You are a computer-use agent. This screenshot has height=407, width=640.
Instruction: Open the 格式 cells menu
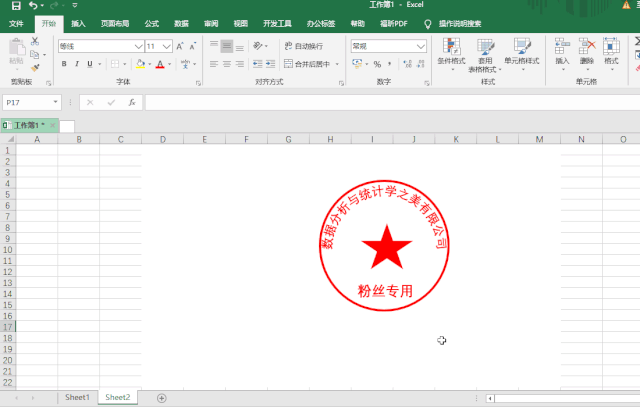(x=611, y=53)
